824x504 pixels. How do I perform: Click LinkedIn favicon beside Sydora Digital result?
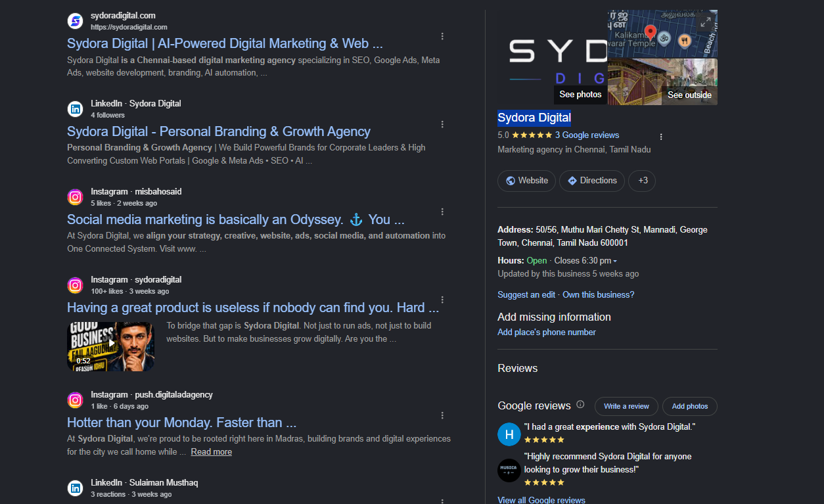(x=76, y=109)
